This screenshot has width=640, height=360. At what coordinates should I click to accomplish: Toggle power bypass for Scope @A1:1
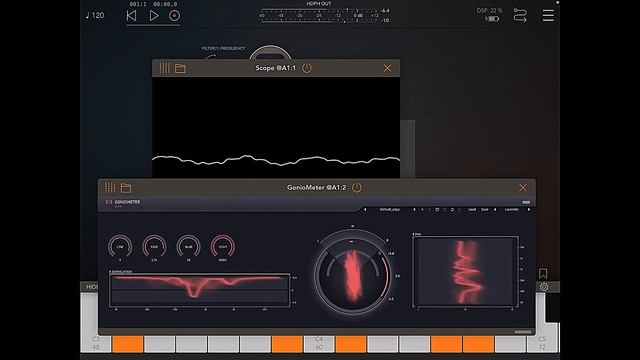click(307, 68)
